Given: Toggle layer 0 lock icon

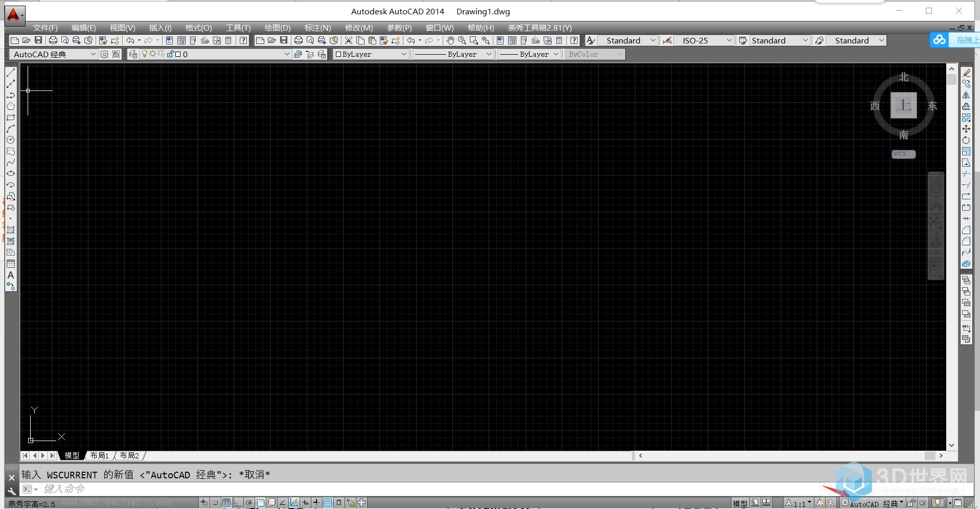Looking at the screenshot, I should tap(171, 54).
